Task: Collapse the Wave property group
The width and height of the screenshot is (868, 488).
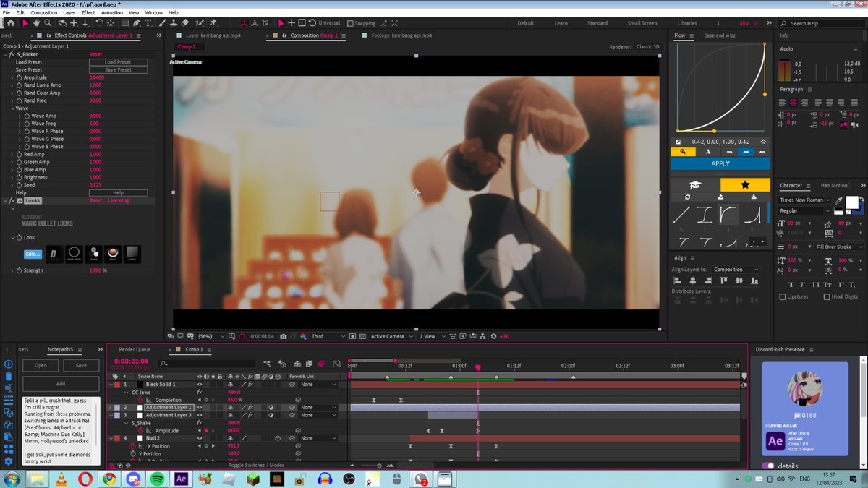Action: 12,108
